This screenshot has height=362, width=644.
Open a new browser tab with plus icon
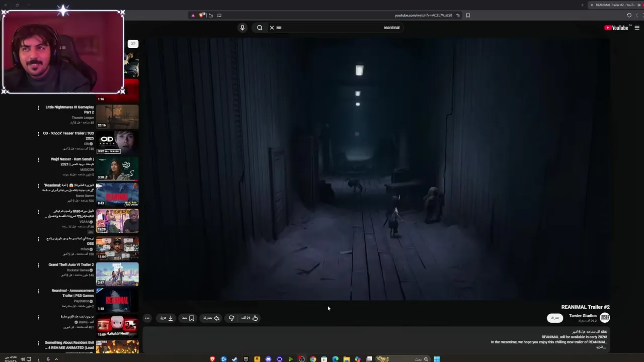pyautogui.click(x=583, y=5)
